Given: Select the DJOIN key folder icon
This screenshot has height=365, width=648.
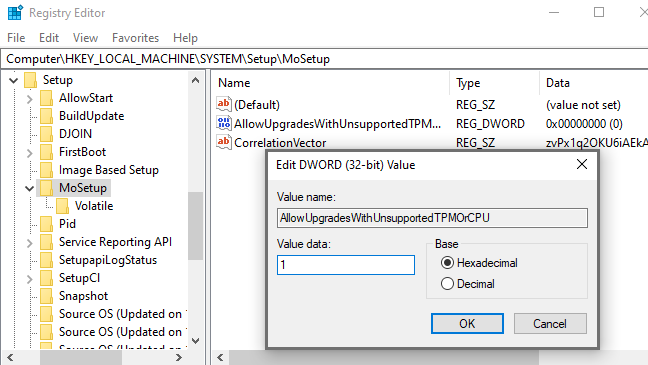Looking at the screenshot, I should click(x=46, y=134).
